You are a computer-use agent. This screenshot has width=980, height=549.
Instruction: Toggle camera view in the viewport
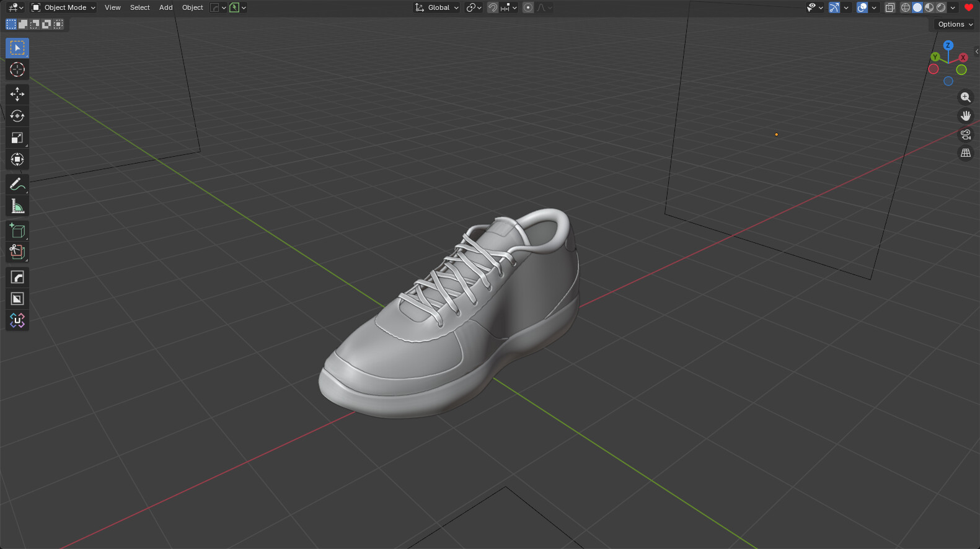click(x=965, y=134)
